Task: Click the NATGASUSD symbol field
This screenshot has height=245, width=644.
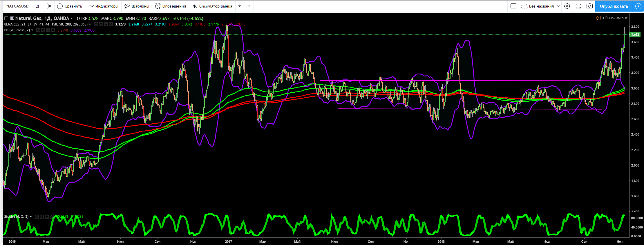Action: tap(17, 6)
